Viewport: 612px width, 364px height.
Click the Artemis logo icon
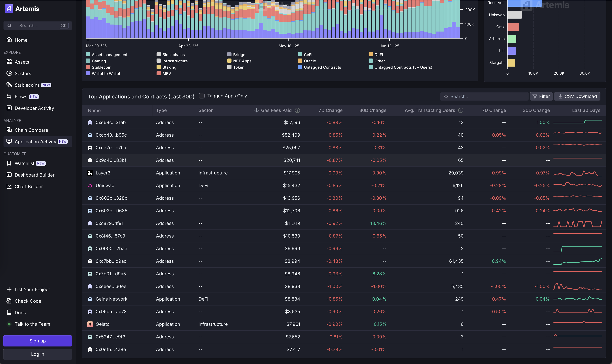pyautogui.click(x=9, y=9)
